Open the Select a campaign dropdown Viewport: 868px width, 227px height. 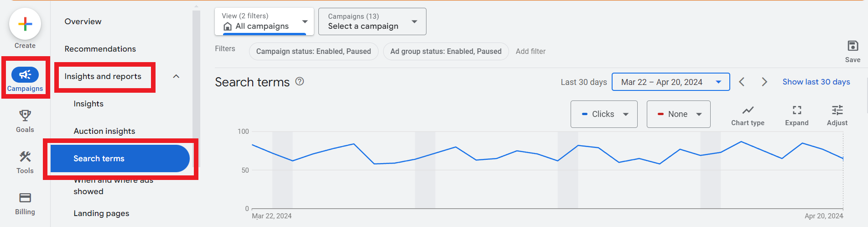(372, 21)
